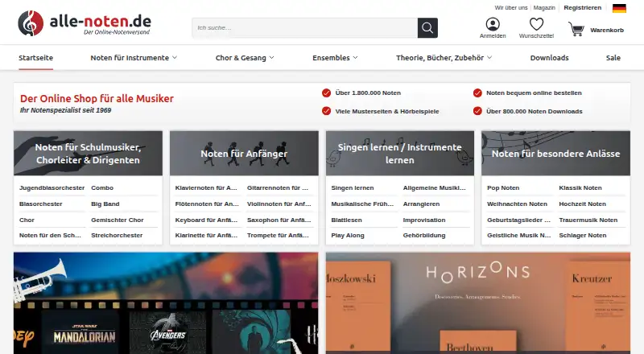Open the film music promo banner
Image resolution: width=644 pixels, height=354 pixels.
coord(166,303)
